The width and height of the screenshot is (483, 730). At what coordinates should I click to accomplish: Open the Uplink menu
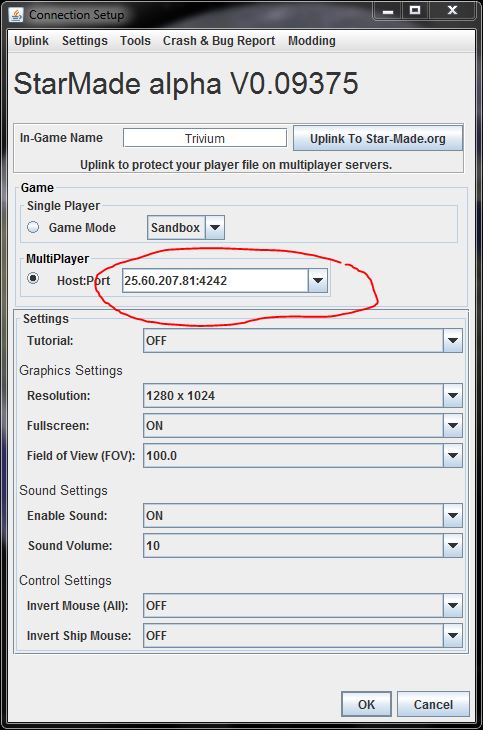31,41
